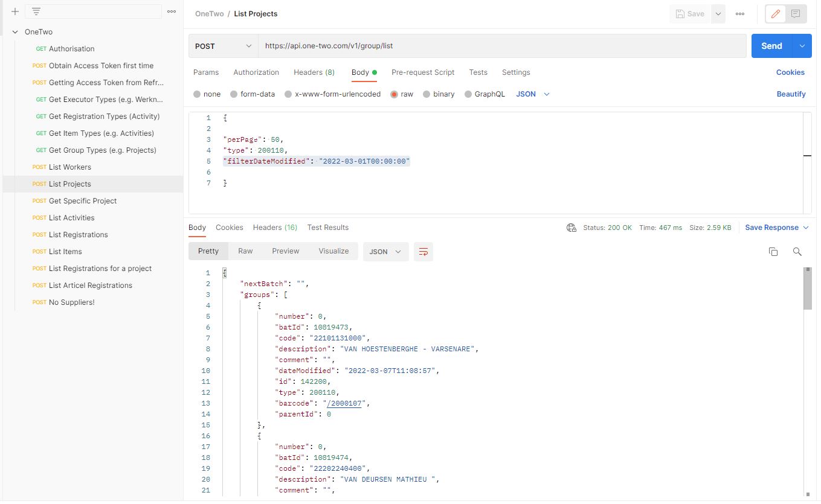Open sidebar three-dots options menu
The width and height of the screenshot is (821, 504).
(172, 11)
